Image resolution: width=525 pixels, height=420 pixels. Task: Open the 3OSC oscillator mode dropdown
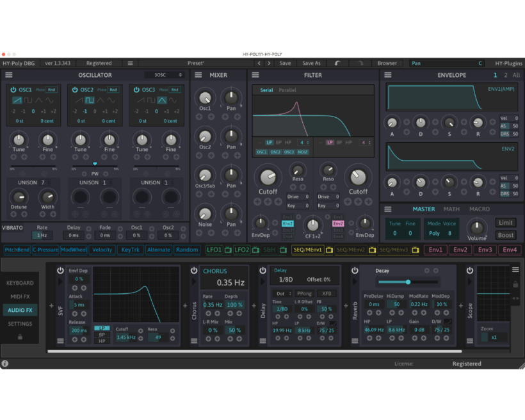coord(164,75)
